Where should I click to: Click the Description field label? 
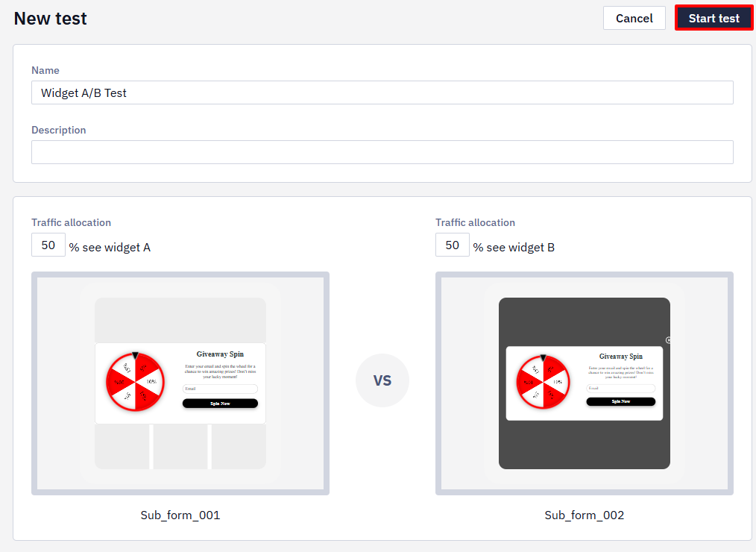(59, 131)
